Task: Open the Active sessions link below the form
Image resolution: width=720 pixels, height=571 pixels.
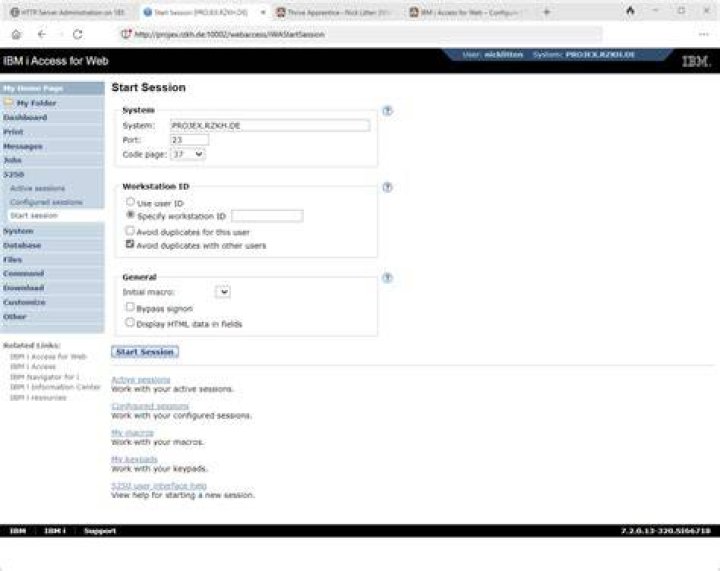Action: (x=141, y=380)
